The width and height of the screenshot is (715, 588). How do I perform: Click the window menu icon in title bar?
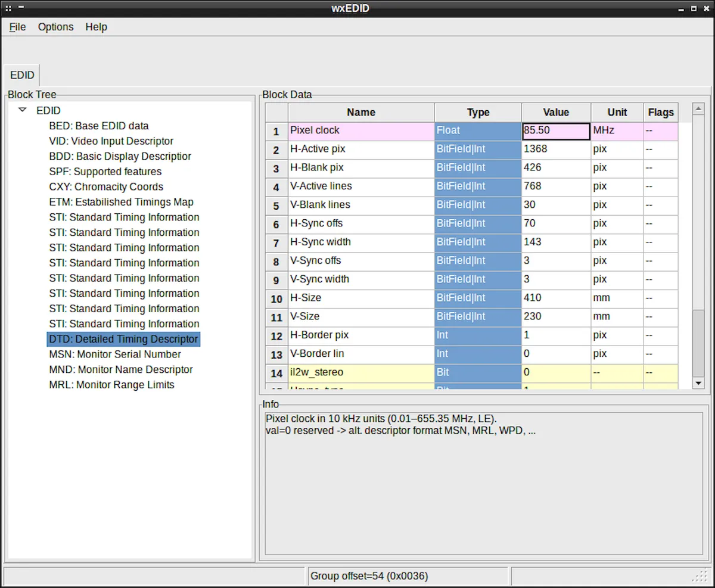click(x=9, y=8)
